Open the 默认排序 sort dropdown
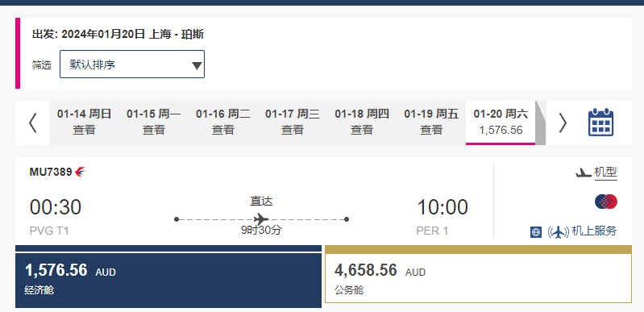This screenshot has height=312, width=644. pos(132,64)
